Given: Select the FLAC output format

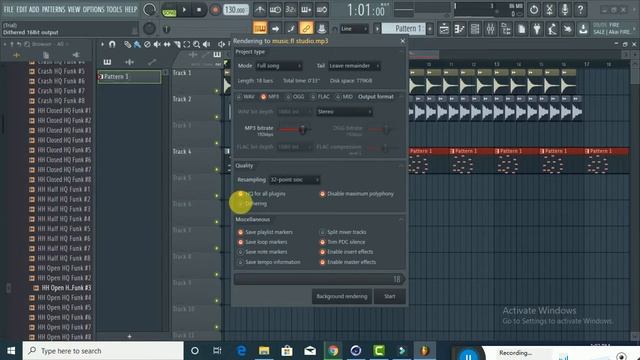Looking at the screenshot, I should (320, 97).
